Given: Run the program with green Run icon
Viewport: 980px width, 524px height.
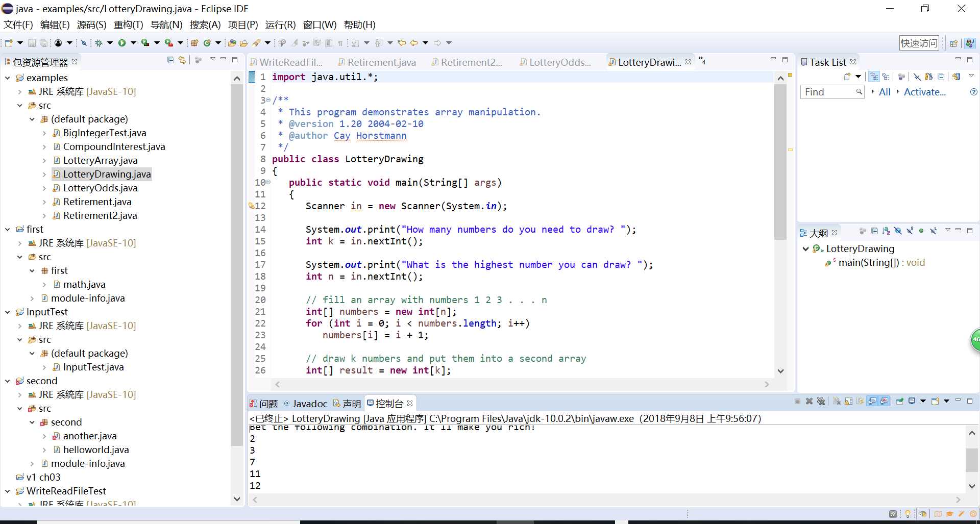Looking at the screenshot, I should click(x=122, y=43).
